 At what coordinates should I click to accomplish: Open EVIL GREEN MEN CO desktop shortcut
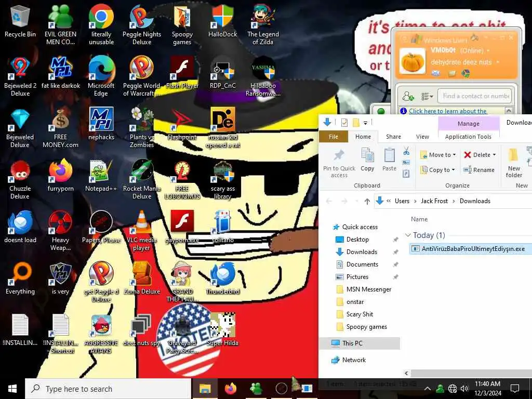[60, 25]
